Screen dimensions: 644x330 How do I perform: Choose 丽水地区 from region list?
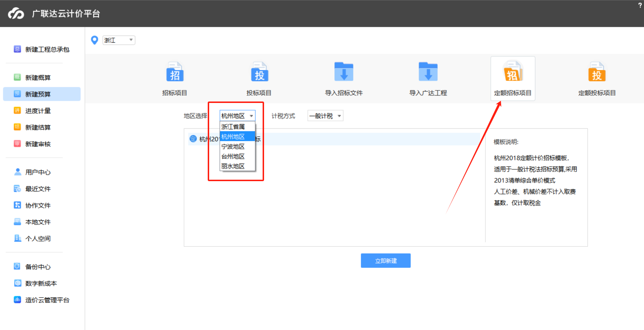point(238,166)
